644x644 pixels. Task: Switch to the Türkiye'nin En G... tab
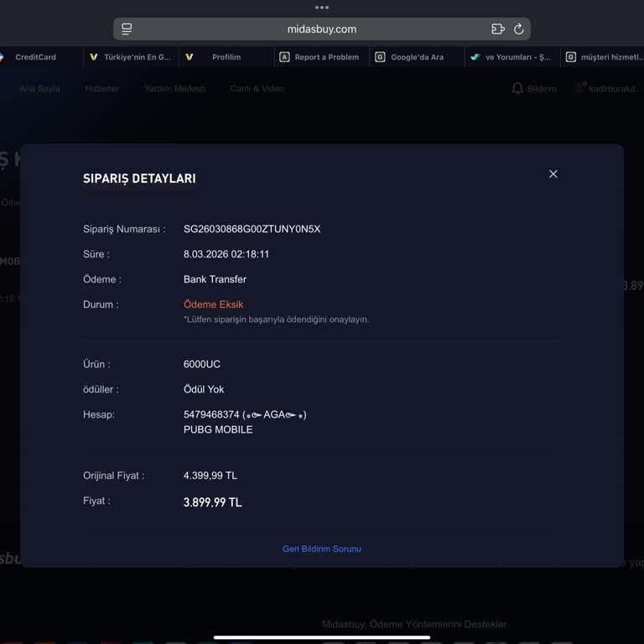pyautogui.click(x=132, y=57)
